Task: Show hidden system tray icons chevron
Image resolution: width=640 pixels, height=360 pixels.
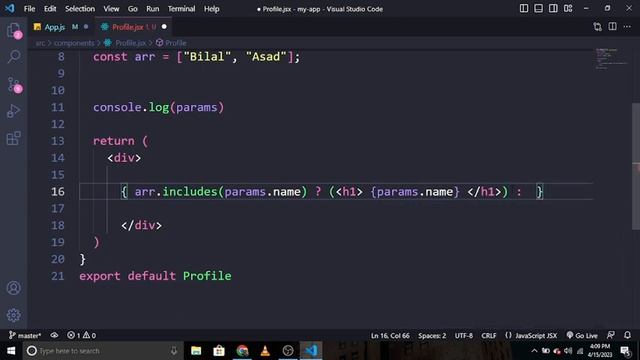Action: pyautogui.click(x=534, y=351)
